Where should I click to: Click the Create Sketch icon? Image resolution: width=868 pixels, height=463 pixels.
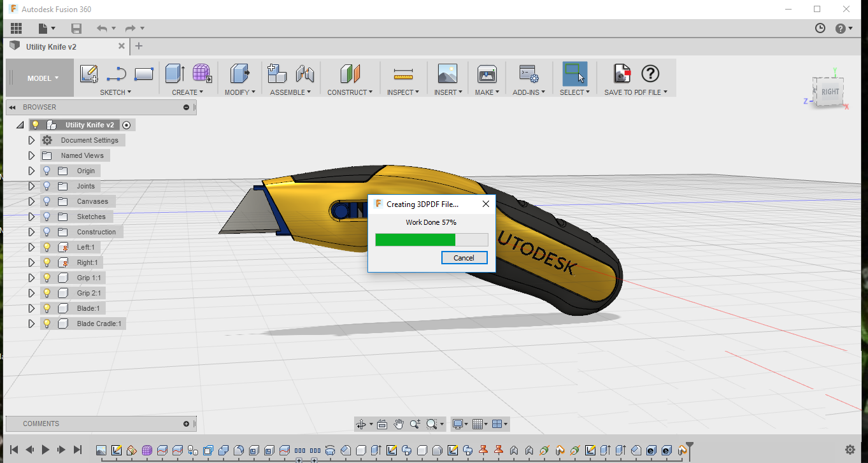point(89,74)
